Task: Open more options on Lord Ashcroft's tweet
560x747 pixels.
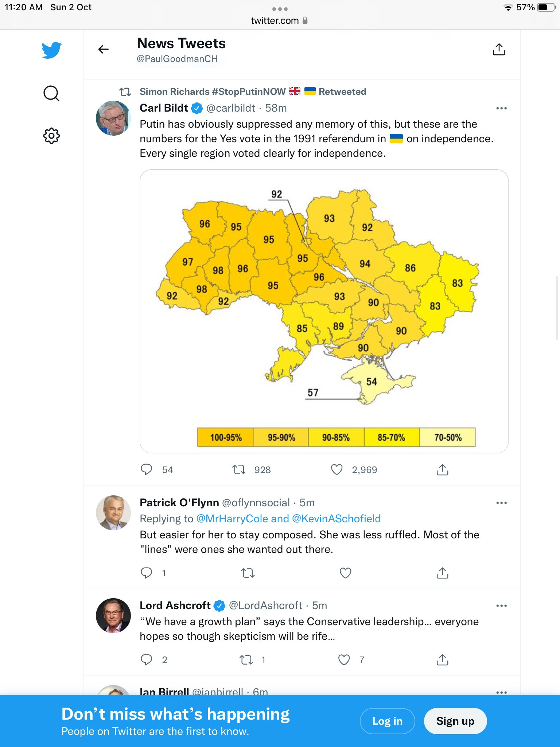Action: [x=501, y=606]
